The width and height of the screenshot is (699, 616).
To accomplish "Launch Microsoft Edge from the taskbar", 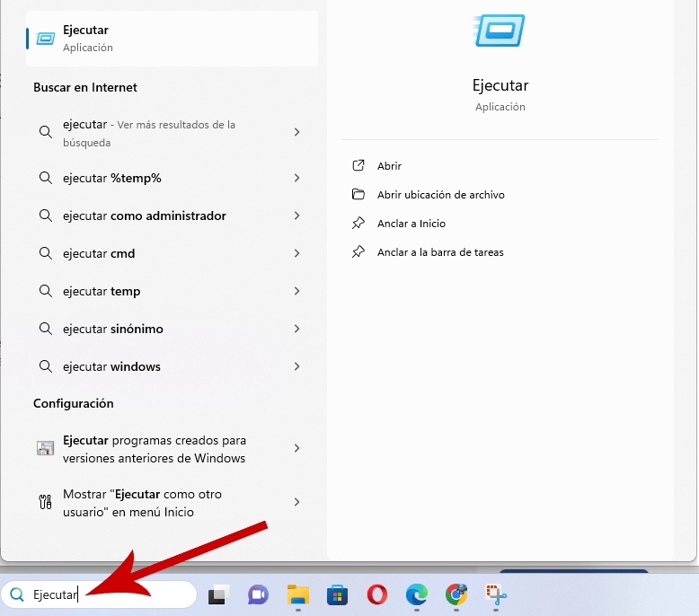I will 417,594.
